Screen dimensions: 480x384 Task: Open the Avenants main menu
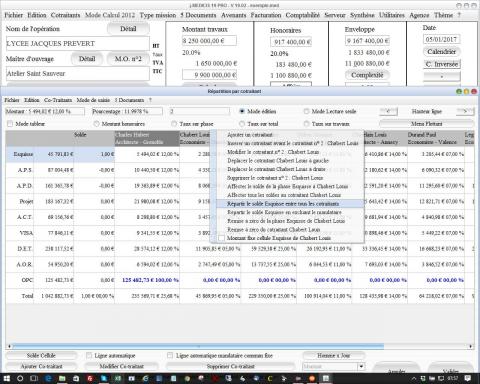233,15
